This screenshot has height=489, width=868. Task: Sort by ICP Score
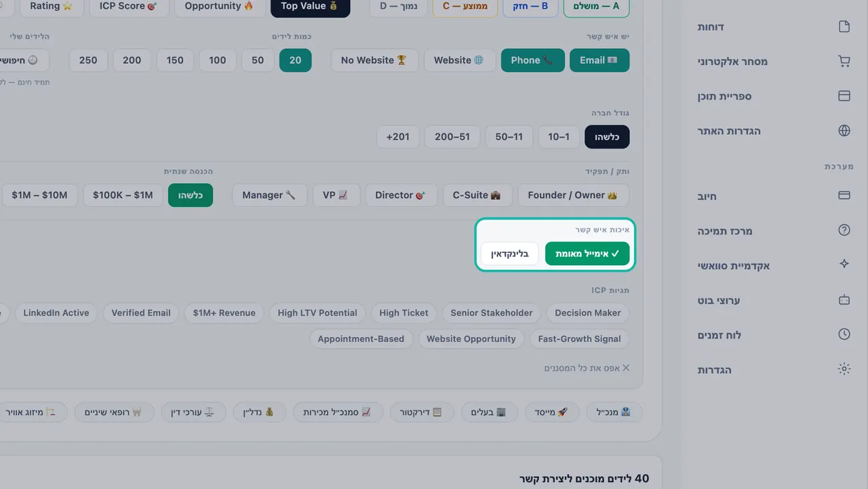coord(128,6)
